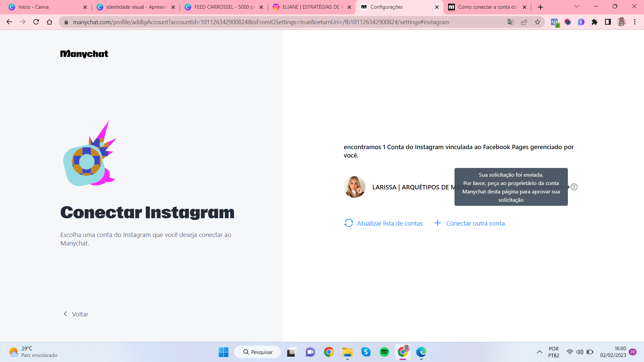Switch to the FEED CARROSSEL tab
Viewport: 644px width, 362px height.
coord(223,7)
